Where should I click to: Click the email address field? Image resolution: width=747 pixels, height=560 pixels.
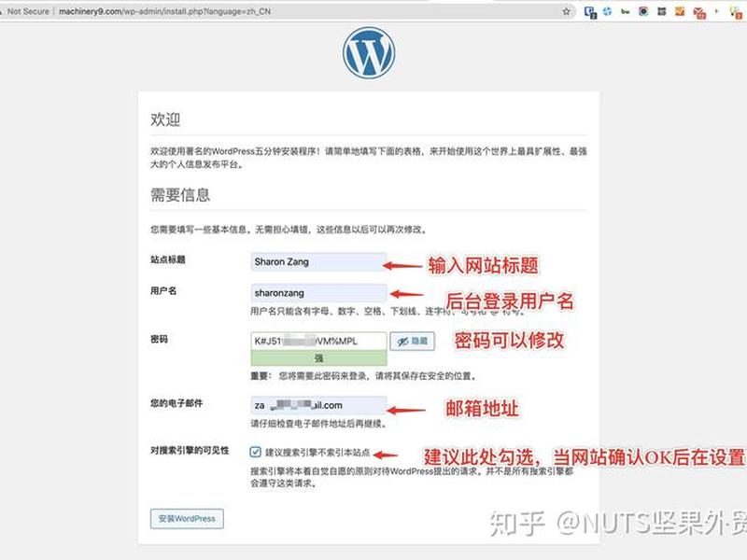pyautogui.click(x=318, y=406)
